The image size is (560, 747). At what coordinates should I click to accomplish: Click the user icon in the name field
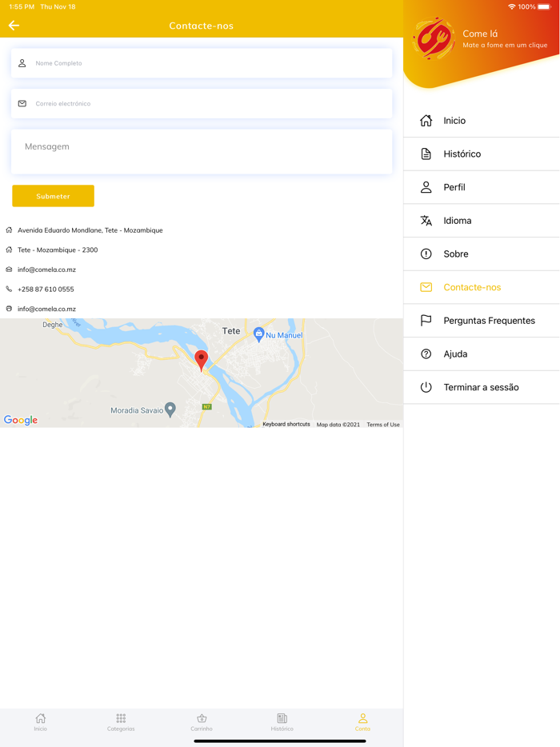[x=22, y=63]
